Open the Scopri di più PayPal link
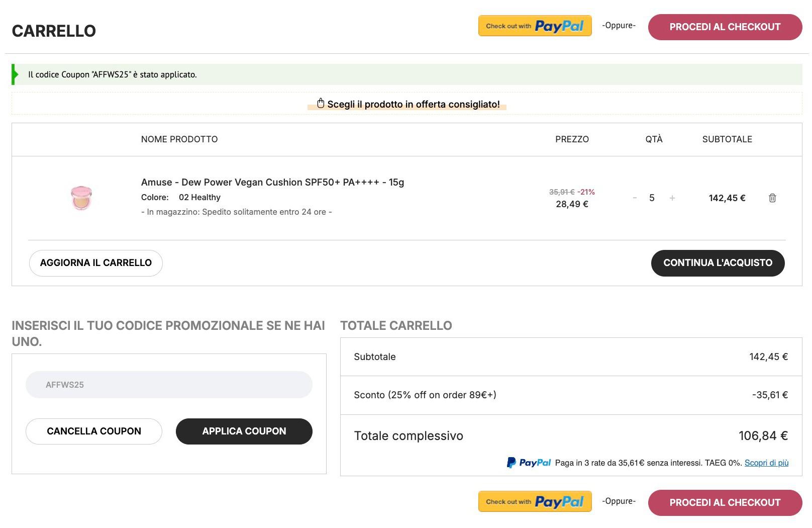The image size is (812, 528). (x=766, y=463)
